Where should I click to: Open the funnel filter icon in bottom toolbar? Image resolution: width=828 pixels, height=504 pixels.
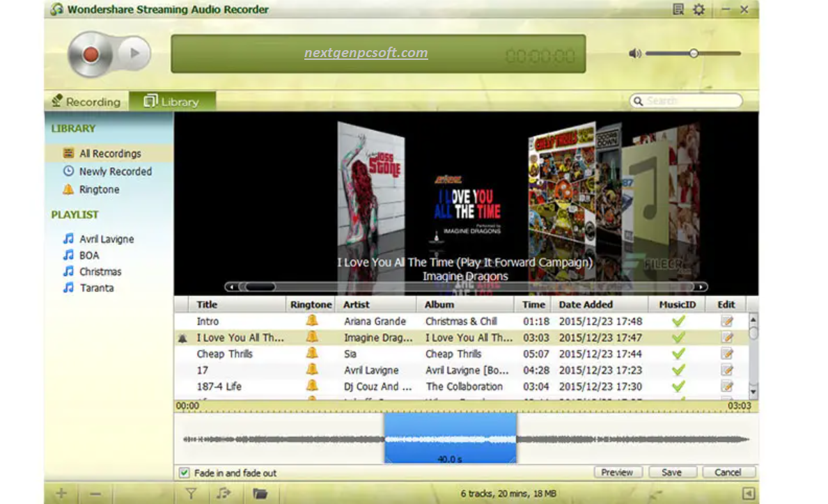click(x=191, y=492)
